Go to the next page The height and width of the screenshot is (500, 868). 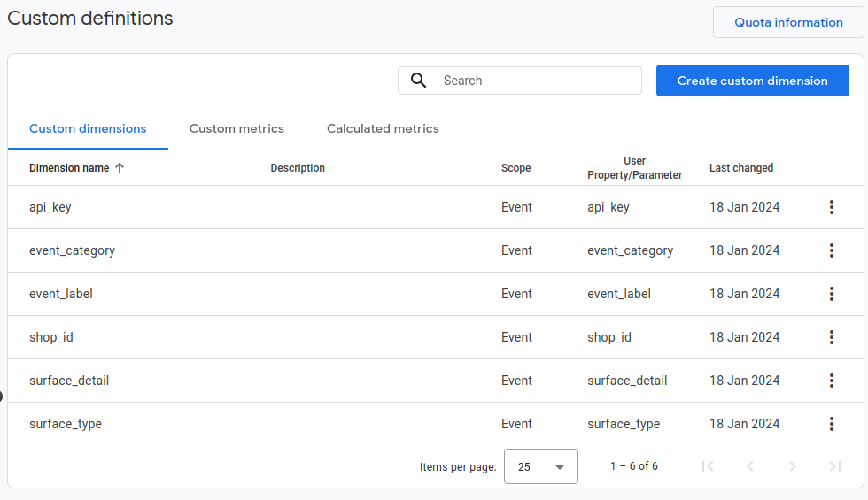point(793,466)
